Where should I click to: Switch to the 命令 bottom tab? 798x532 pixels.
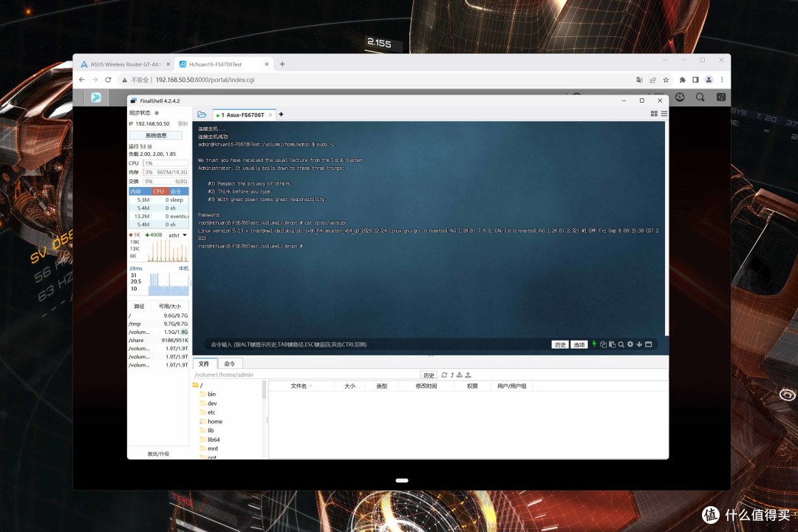tap(230, 364)
